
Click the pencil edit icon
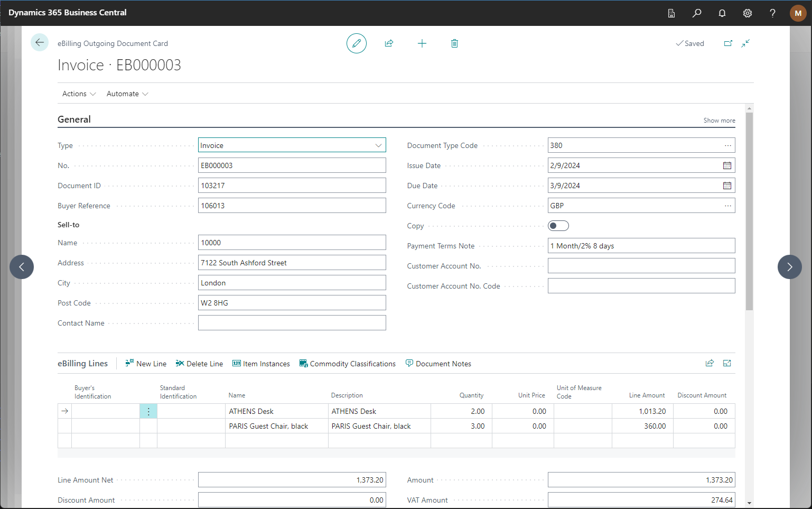click(x=357, y=43)
